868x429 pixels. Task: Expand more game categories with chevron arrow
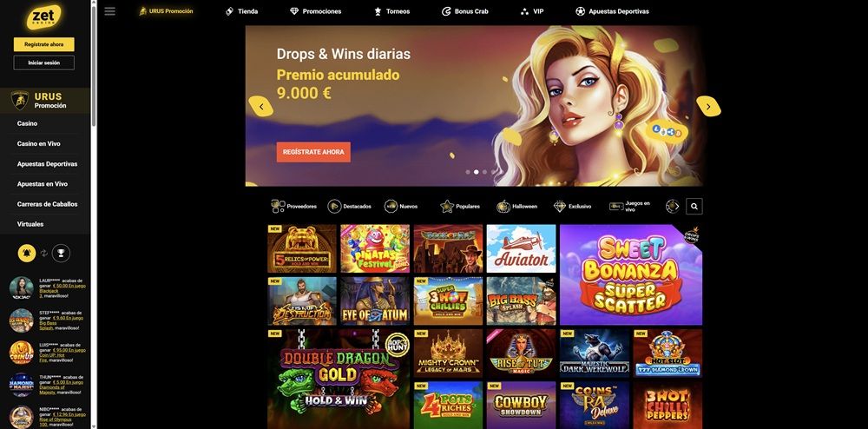point(674,207)
